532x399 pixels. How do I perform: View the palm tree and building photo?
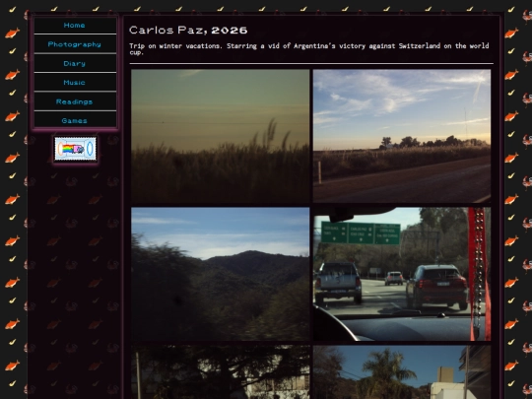pyautogui.click(x=402, y=372)
